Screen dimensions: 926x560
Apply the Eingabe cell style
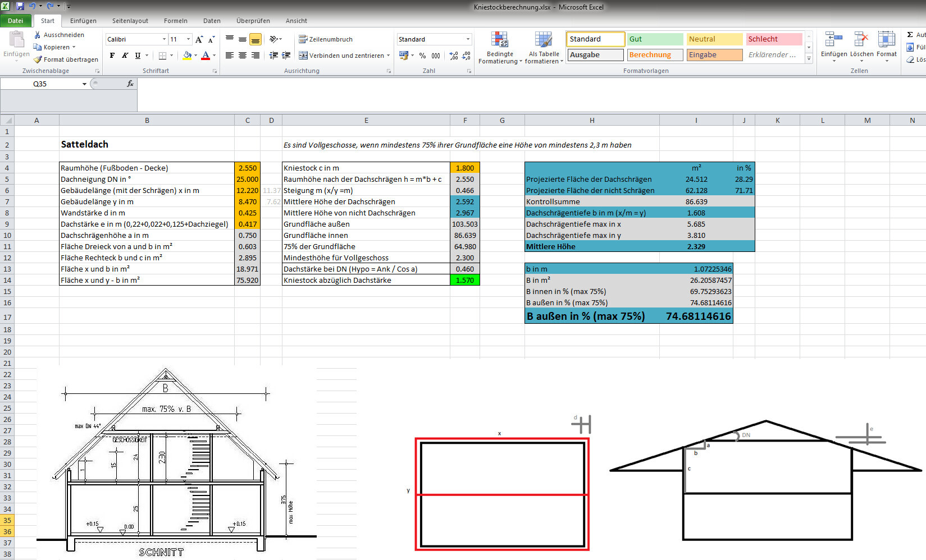tap(714, 54)
